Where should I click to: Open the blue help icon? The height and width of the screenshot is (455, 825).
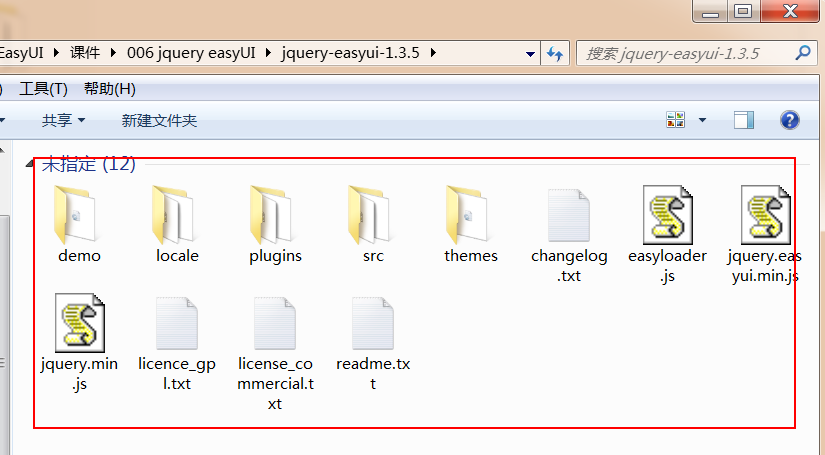point(790,120)
